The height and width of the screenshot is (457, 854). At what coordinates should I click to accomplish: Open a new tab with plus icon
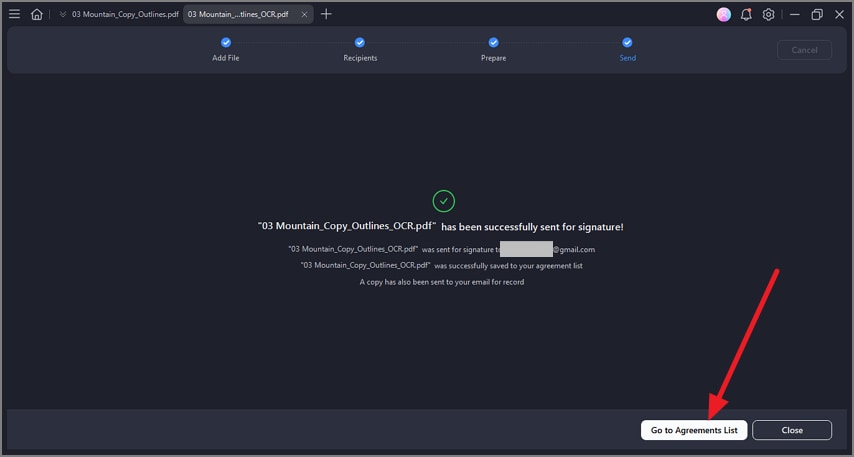[326, 14]
